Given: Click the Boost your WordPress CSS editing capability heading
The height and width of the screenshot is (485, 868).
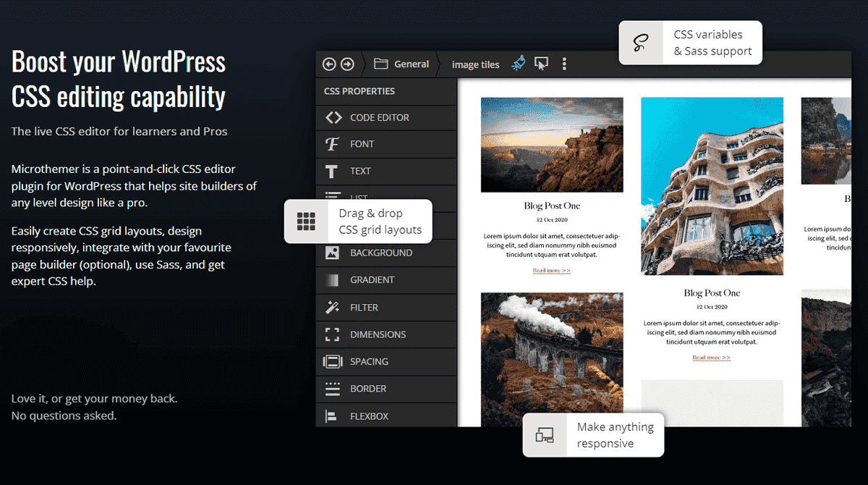Looking at the screenshot, I should [119, 79].
